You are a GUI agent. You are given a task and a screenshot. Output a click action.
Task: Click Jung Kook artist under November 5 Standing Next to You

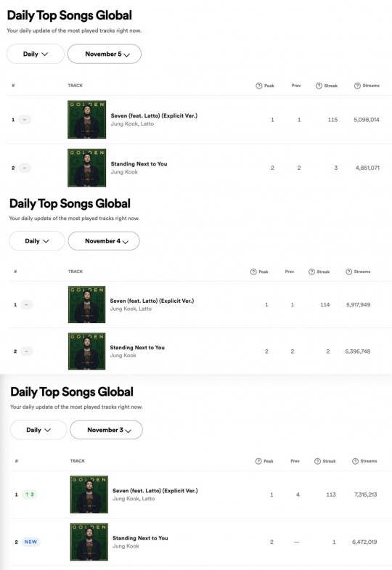tap(124, 172)
